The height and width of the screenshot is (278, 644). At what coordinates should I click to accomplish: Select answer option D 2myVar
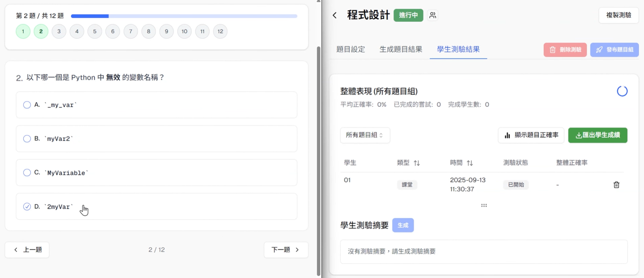click(156, 206)
